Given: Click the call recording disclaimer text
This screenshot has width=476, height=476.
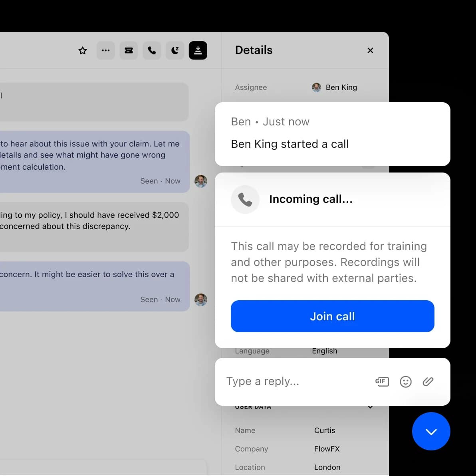Looking at the screenshot, I should click(329, 262).
